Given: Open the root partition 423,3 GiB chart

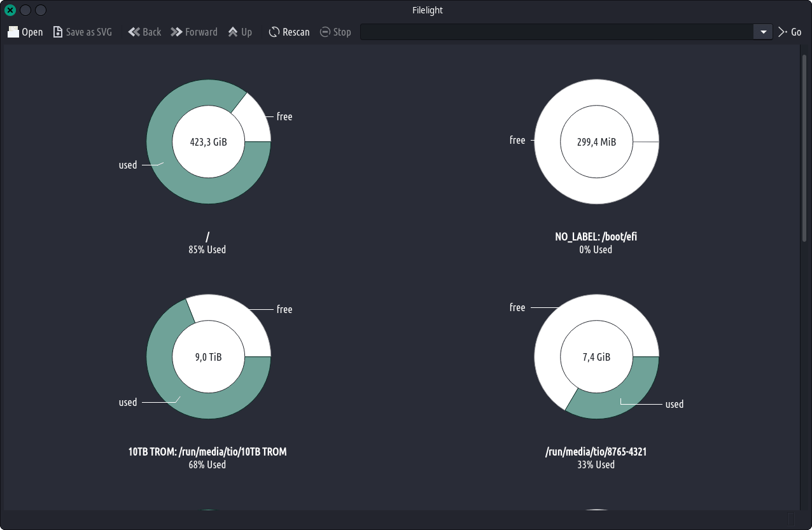Looking at the screenshot, I should coord(208,142).
